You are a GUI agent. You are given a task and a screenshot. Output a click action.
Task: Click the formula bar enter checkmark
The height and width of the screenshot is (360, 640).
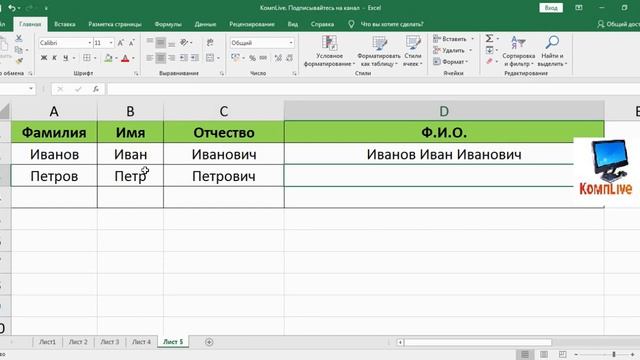tap(78, 89)
